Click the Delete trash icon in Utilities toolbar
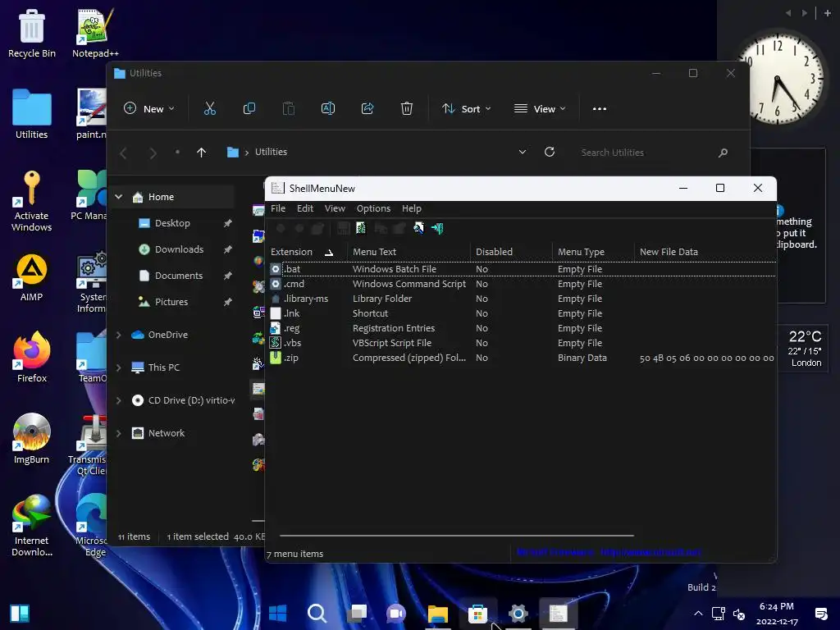 pos(407,109)
